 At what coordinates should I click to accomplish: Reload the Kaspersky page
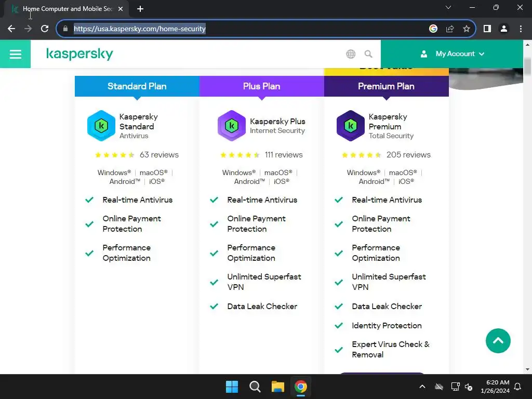(45, 29)
